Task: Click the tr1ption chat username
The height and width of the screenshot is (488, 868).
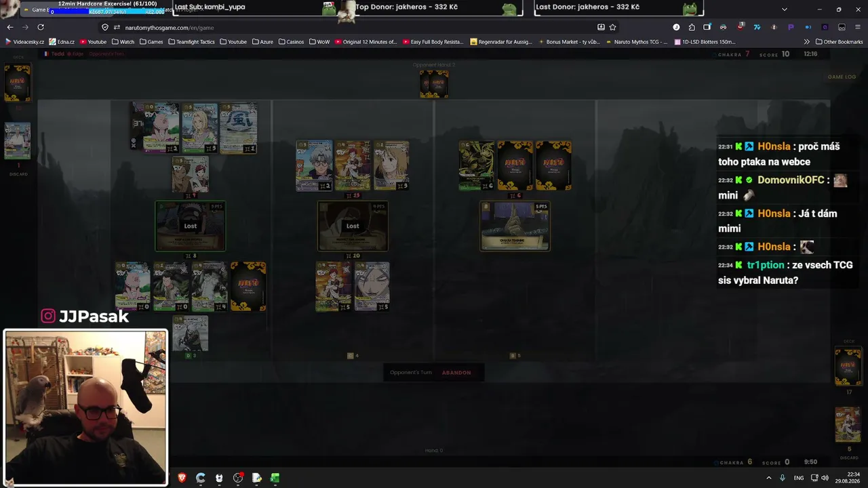Action: coord(766,265)
